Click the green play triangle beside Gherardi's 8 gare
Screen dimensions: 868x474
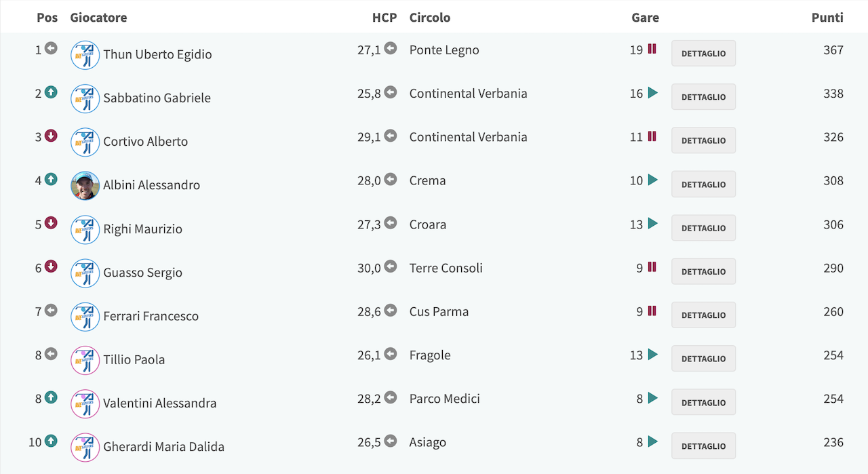(x=652, y=441)
